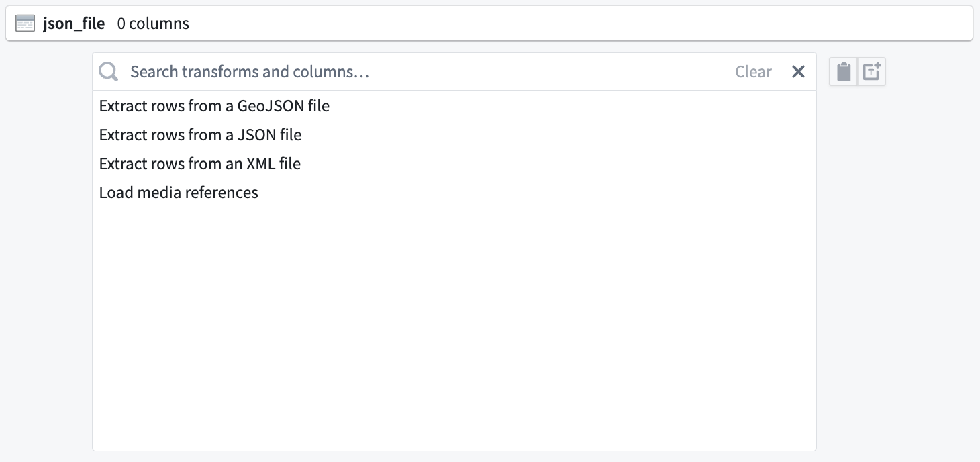This screenshot has width=980, height=462.
Task: Close the transform search with the X icon
Action: coord(798,72)
